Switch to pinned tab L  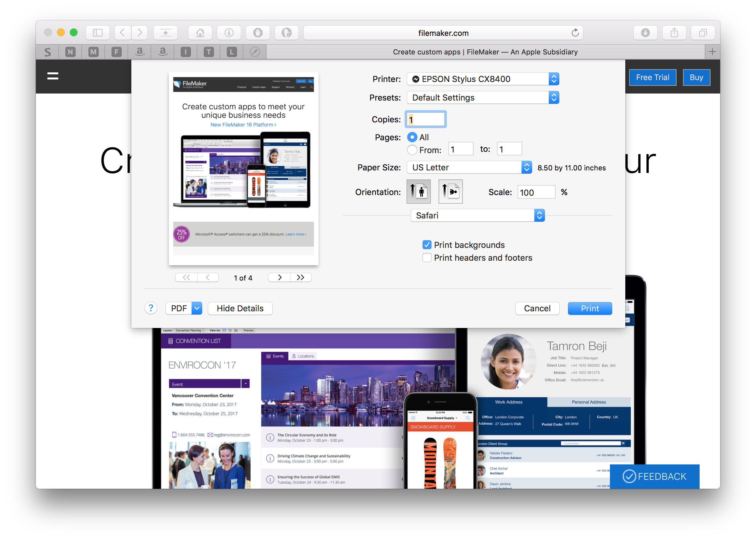(x=232, y=52)
